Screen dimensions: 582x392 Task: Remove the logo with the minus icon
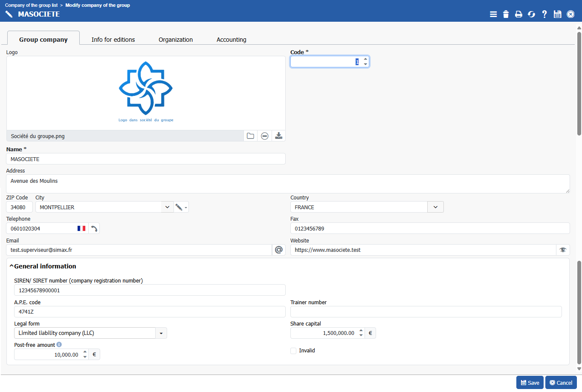265,136
